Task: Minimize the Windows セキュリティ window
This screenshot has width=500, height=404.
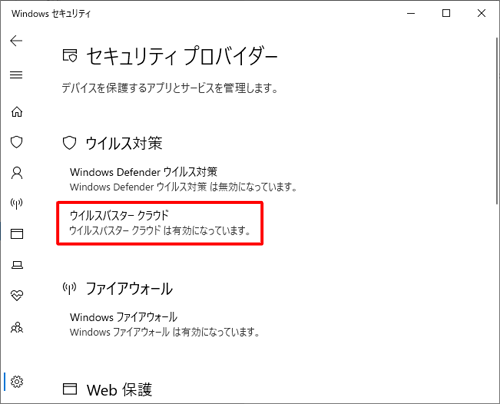Action: coord(411,13)
